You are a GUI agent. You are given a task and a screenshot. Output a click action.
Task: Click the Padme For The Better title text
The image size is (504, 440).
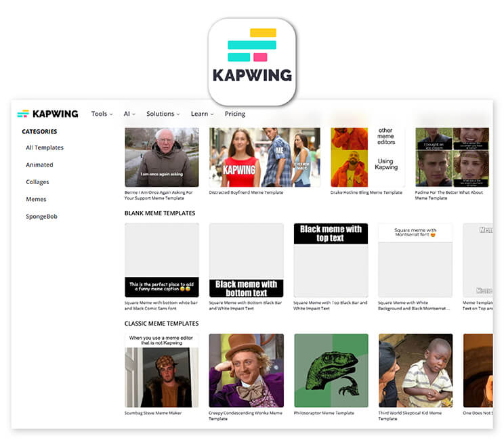[449, 195]
